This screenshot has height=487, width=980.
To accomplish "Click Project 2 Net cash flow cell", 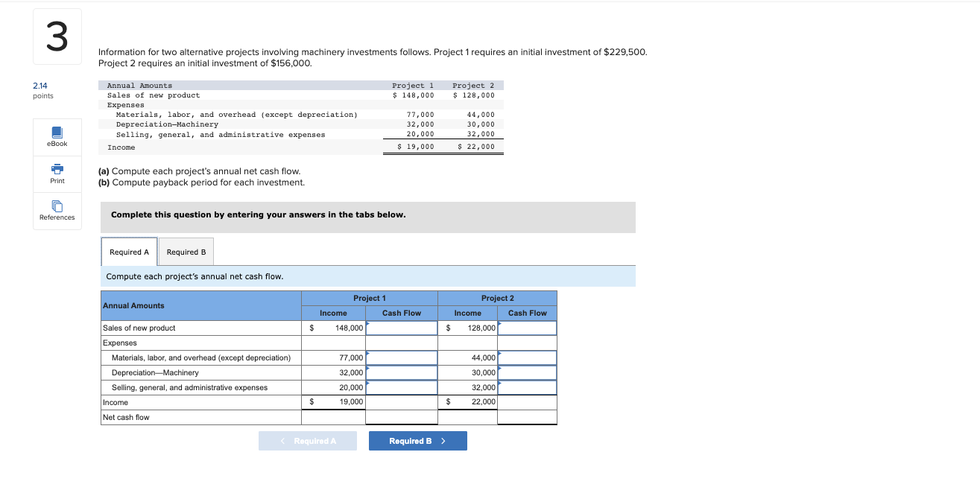I will 527,417.
